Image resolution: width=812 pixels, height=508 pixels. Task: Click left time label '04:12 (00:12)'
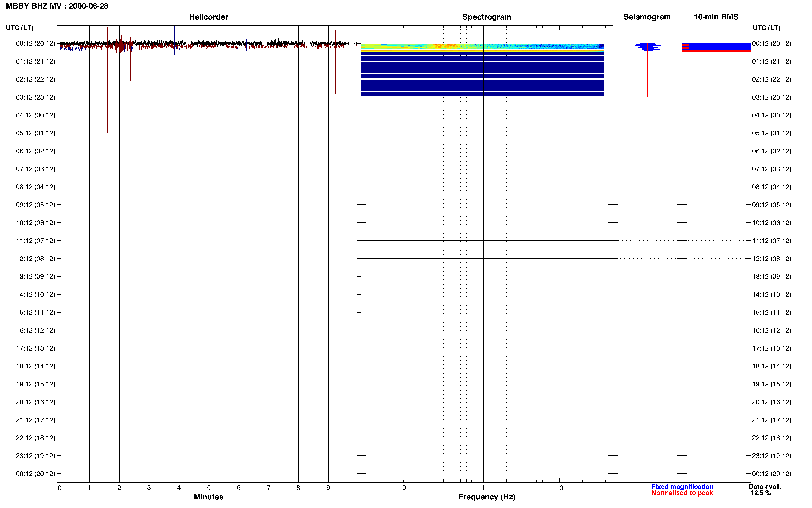pyautogui.click(x=35, y=115)
